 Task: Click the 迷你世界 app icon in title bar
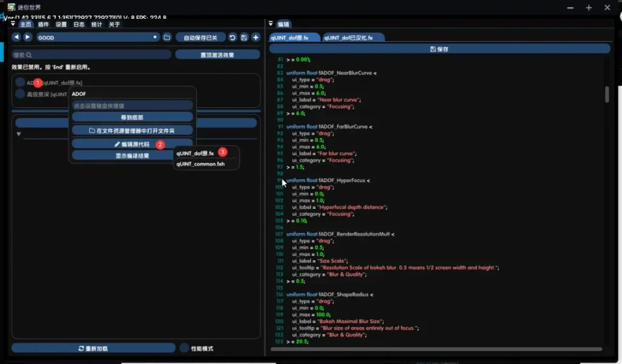coord(11,7)
